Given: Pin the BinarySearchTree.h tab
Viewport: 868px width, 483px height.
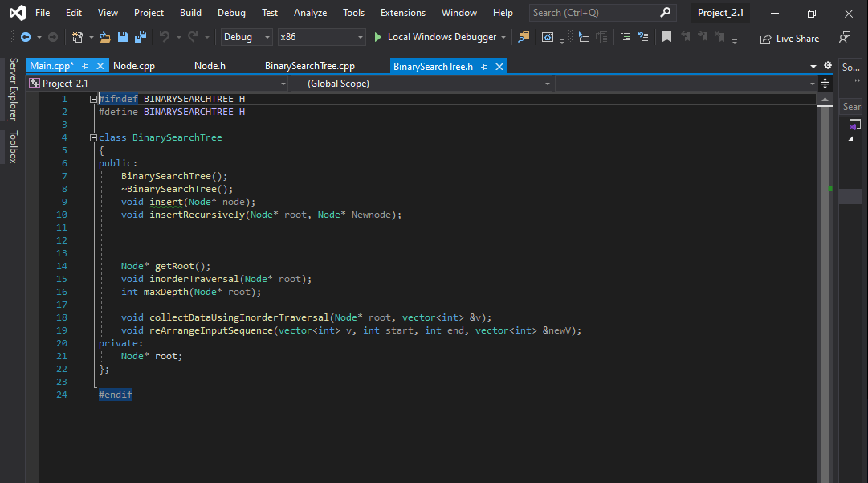Looking at the screenshot, I should coord(487,65).
